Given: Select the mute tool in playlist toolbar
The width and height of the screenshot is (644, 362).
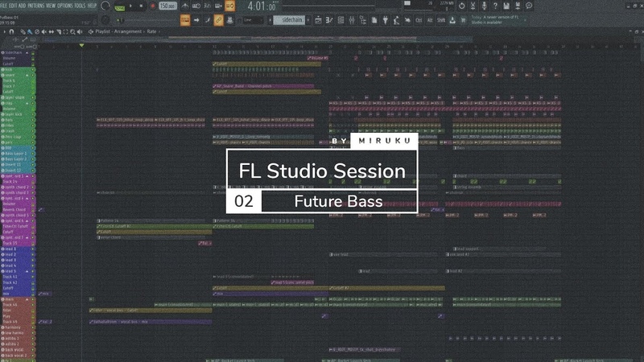Looking at the screenshot, I should (x=44, y=31).
